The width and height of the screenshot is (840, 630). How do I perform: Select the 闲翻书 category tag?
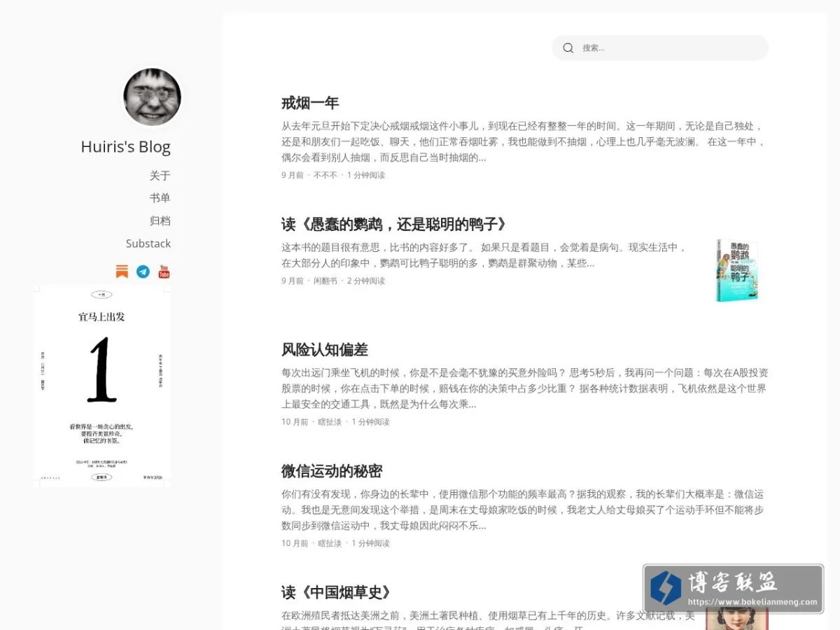pos(325,281)
